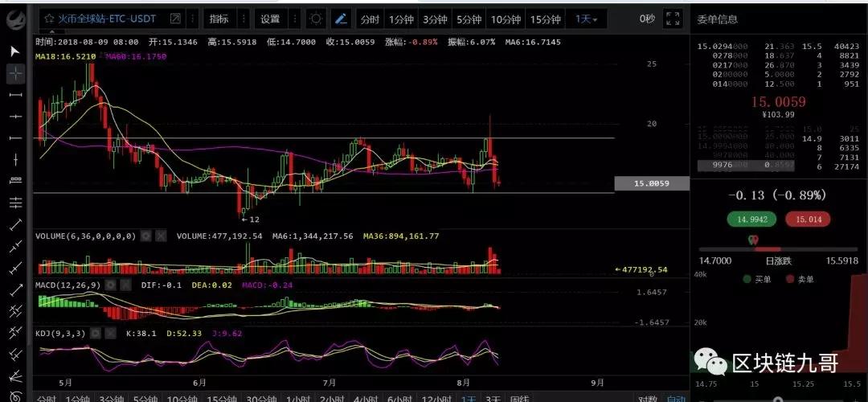Open MACD indicator settings gear
Viewport: 868px width, 402px height.
pyautogui.click(x=111, y=285)
